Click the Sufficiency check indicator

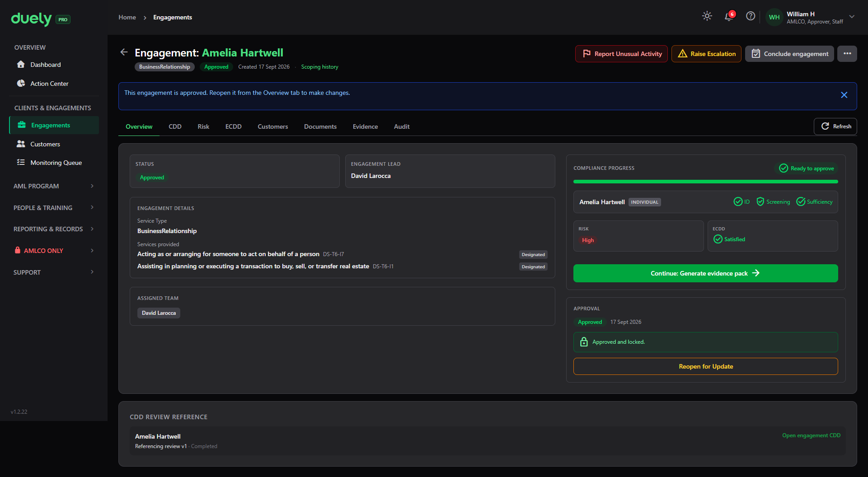point(814,202)
